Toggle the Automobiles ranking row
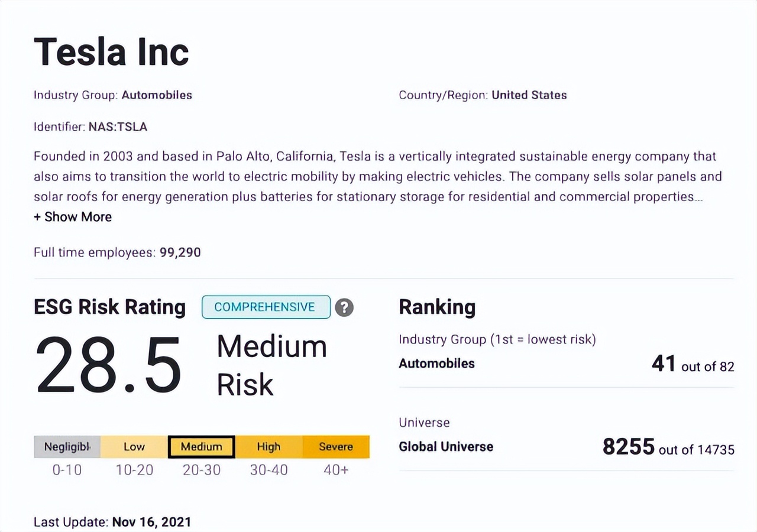 436,364
